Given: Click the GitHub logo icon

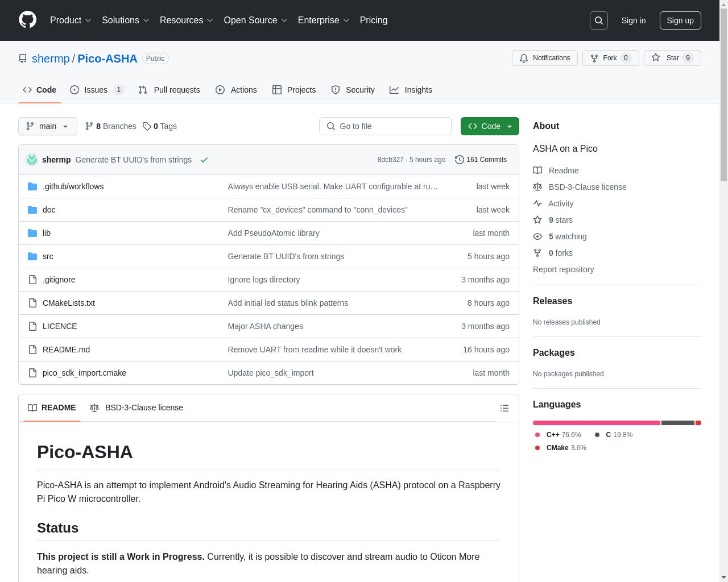Looking at the screenshot, I should [27, 20].
